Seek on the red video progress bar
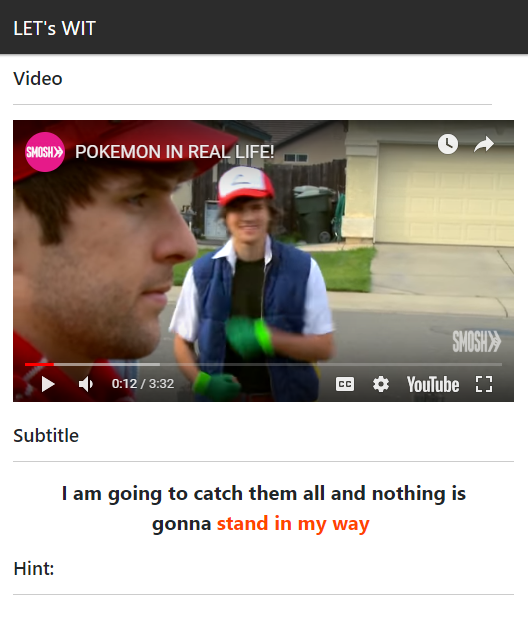528x637 pixels. pos(263,364)
